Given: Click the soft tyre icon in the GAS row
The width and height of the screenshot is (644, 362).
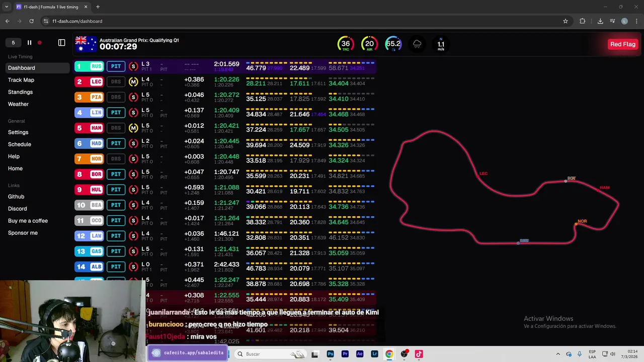Looking at the screenshot, I should [x=133, y=251].
